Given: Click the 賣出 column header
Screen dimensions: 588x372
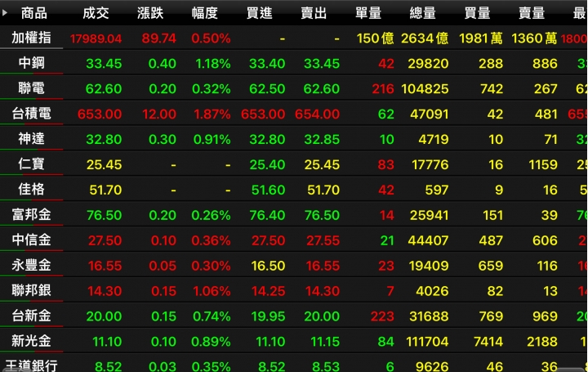Looking at the screenshot, I should pyautogui.click(x=314, y=13).
